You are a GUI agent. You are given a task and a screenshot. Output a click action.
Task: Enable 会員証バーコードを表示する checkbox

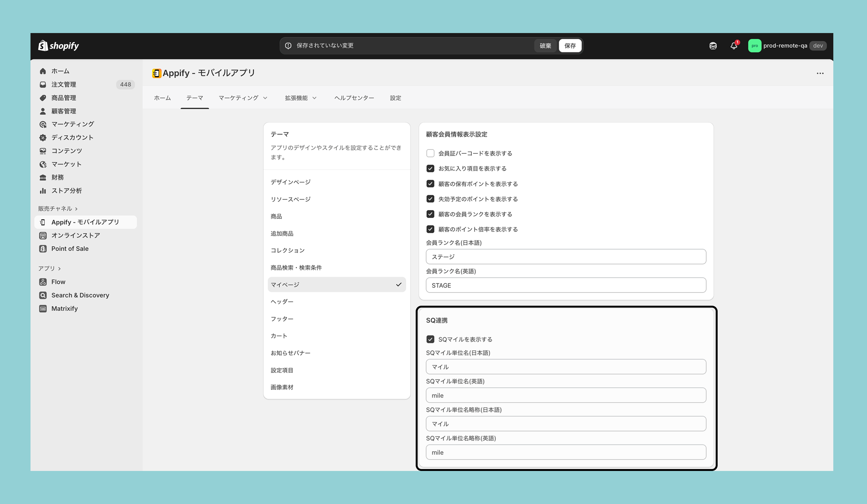click(430, 153)
